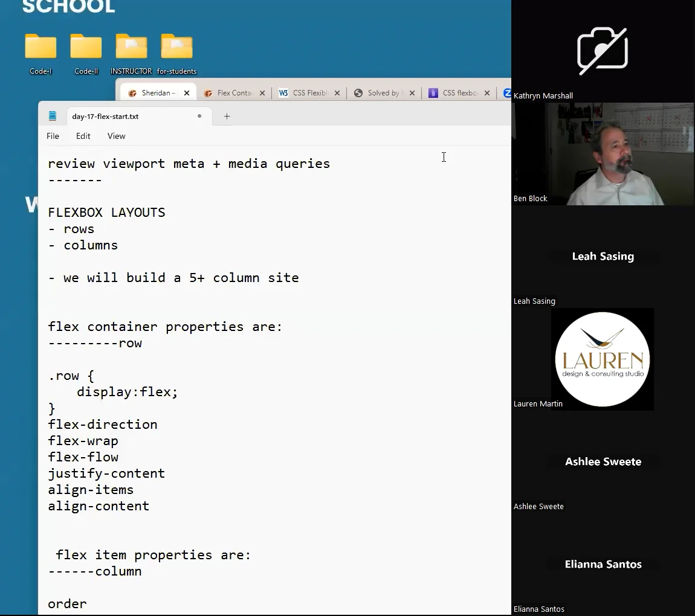Select Leah Sasing's participant tile
This screenshot has width=695, height=616.
coord(603,257)
